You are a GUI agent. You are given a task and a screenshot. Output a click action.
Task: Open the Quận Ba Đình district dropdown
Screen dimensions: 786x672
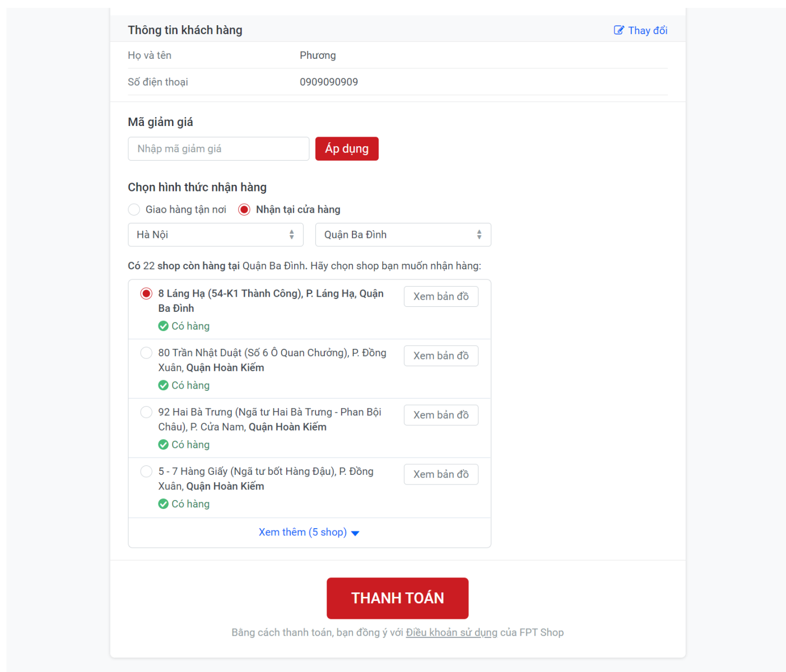(x=403, y=235)
